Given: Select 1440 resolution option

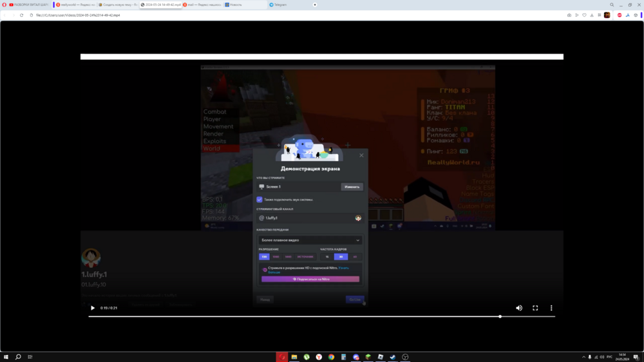Looking at the screenshot, I should click(x=289, y=257).
